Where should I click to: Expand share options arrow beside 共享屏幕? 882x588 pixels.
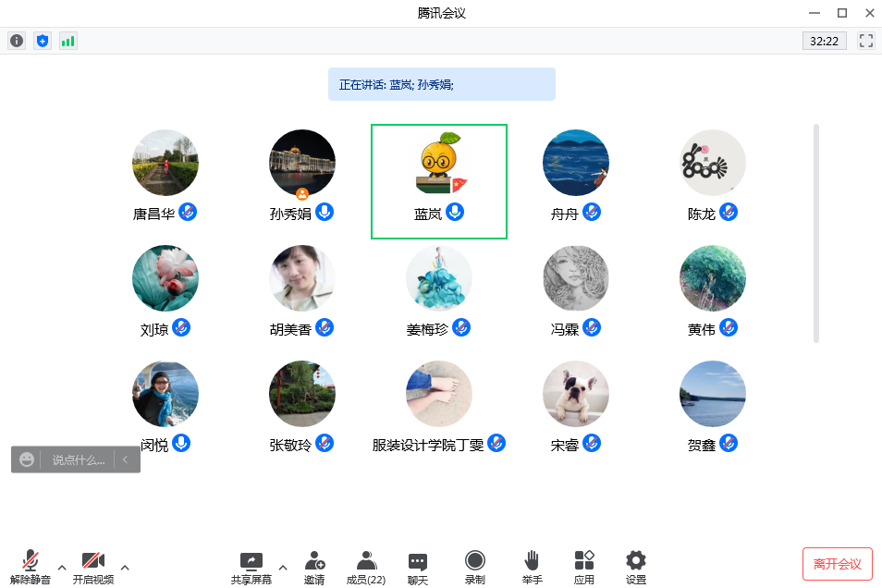283,567
